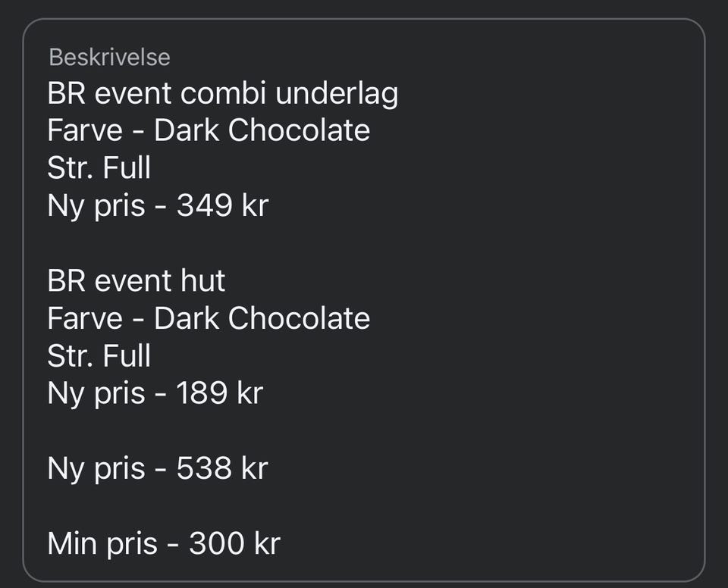
Task: Click the "Beskrivelse" field label
Action: (109, 57)
